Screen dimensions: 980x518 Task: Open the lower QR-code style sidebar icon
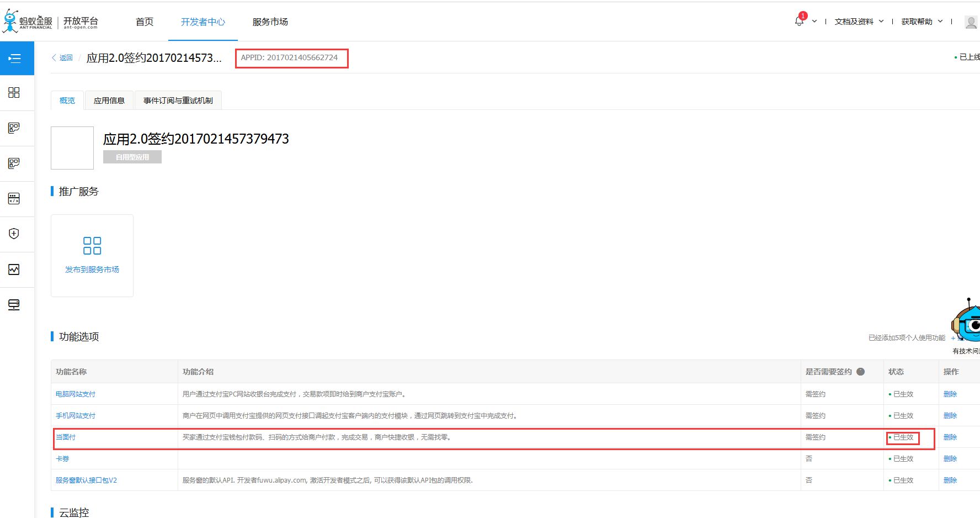(14, 163)
